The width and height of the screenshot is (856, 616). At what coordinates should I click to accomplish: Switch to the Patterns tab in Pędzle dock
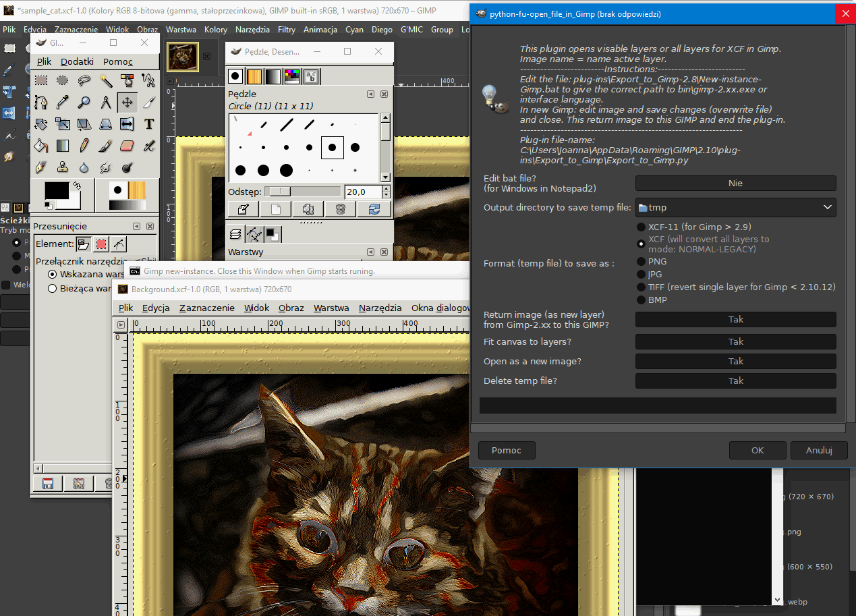tap(254, 76)
